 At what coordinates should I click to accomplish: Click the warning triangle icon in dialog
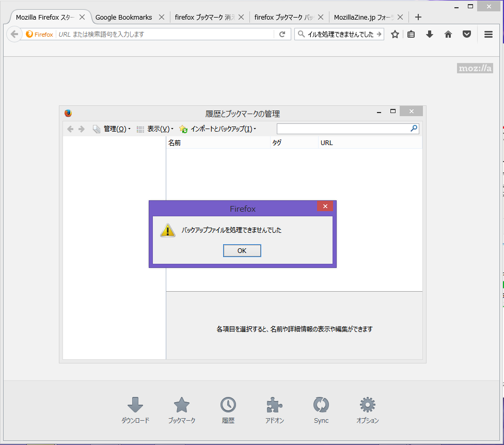point(168,230)
